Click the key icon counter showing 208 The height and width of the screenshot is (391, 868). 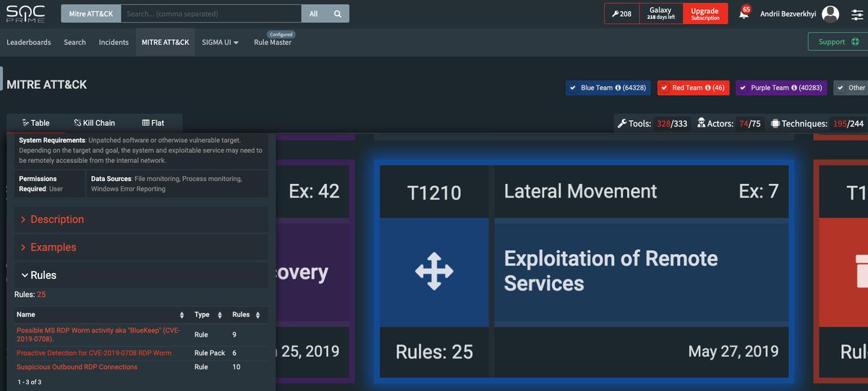(621, 13)
